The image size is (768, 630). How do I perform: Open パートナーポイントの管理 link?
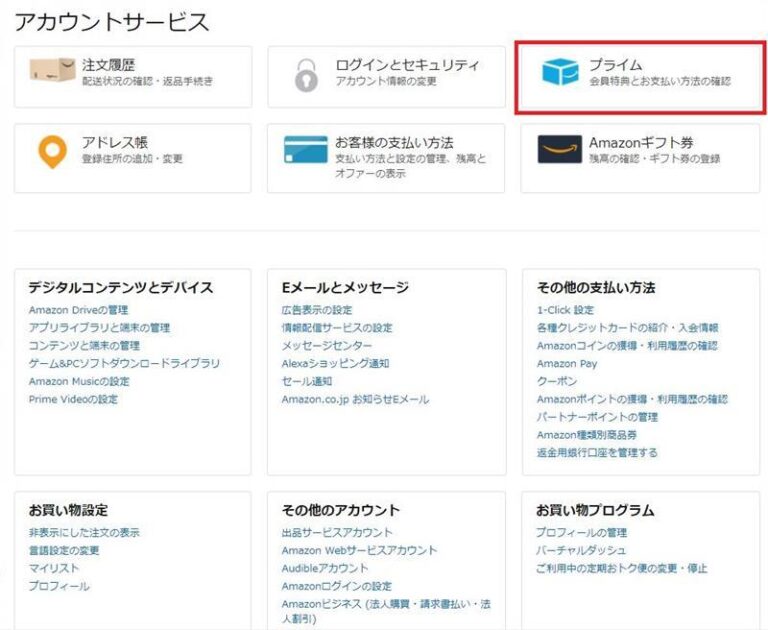tap(597, 417)
